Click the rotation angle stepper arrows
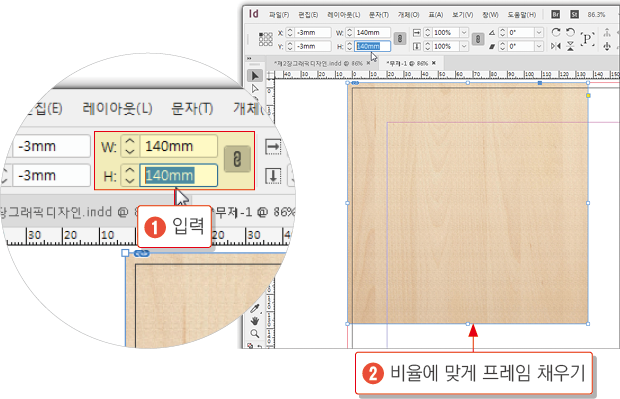620x399 pixels. pos(503,32)
